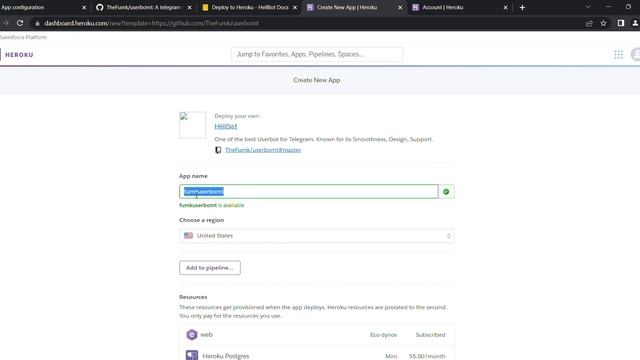Image resolution: width=640 pixels, height=360 pixels.
Task: Close the Account Heroku tab
Action: click(x=505, y=7)
